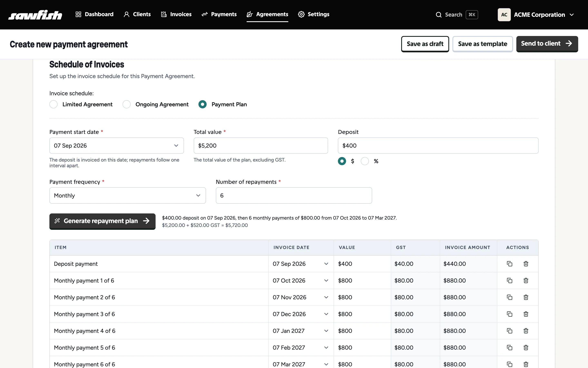Change 07 Nov 2026 invoice date
This screenshot has width=588, height=368.
(x=301, y=297)
